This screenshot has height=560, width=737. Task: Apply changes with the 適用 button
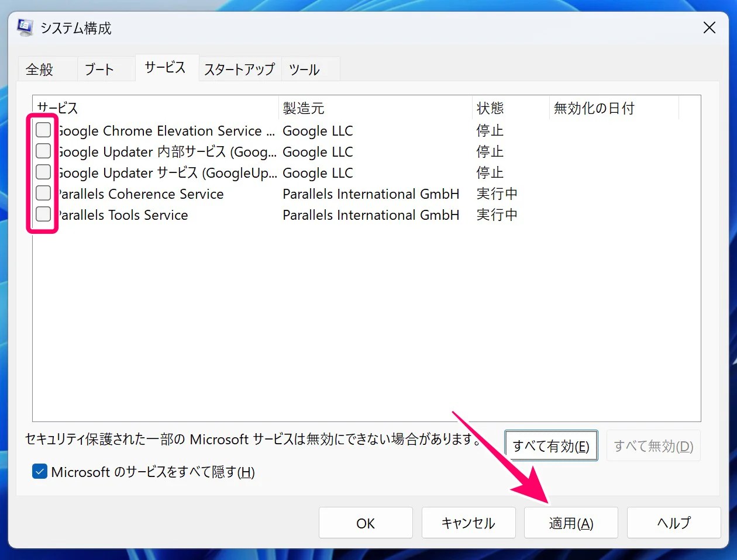(570, 523)
